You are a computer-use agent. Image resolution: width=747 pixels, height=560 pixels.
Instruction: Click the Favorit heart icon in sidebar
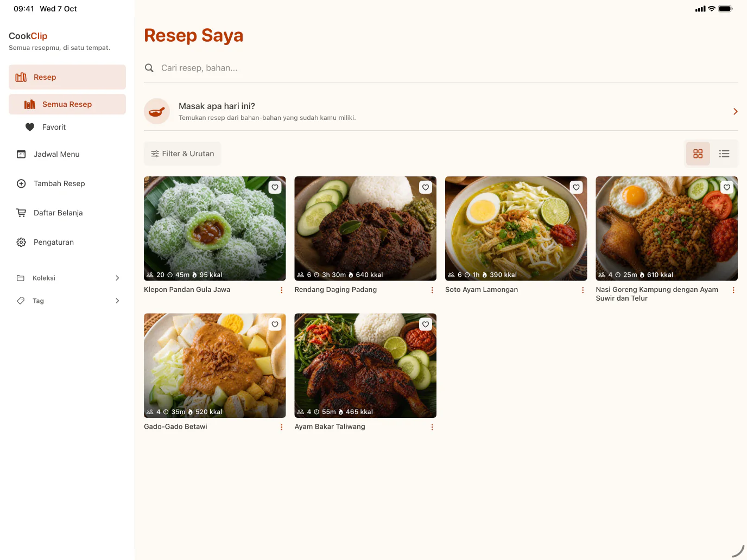click(x=30, y=127)
